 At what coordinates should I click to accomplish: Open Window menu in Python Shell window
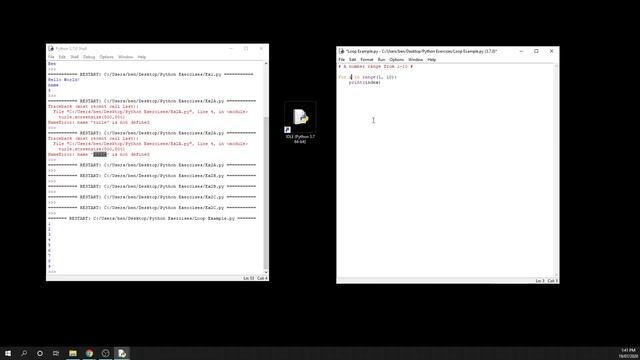[x=125, y=57]
